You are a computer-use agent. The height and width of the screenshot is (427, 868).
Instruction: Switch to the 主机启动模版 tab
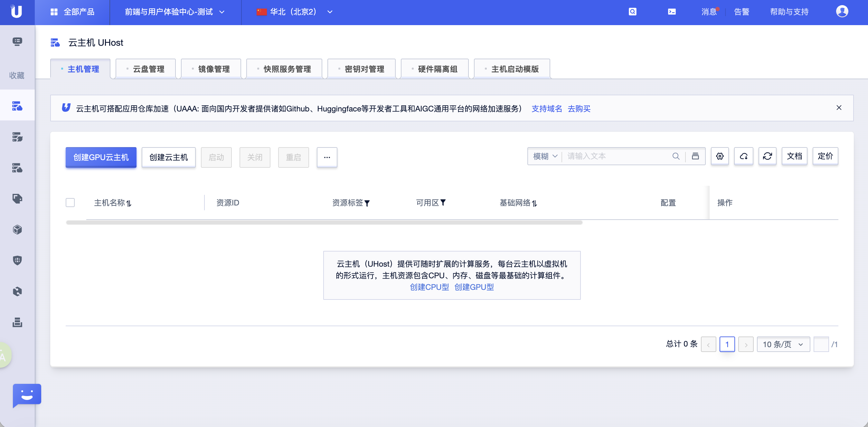point(512,69)
